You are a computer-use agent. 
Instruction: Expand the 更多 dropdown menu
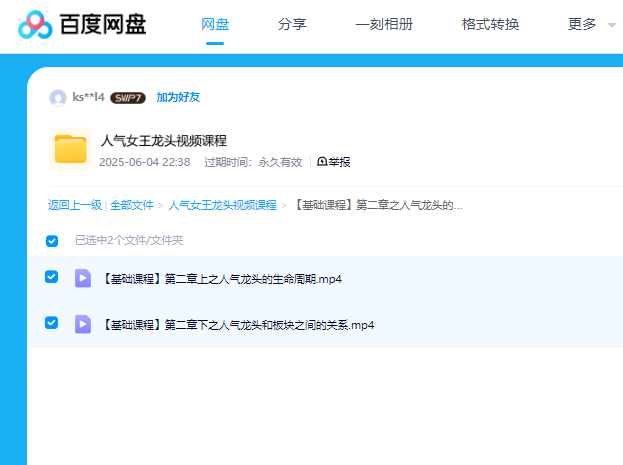pos(590,24)
